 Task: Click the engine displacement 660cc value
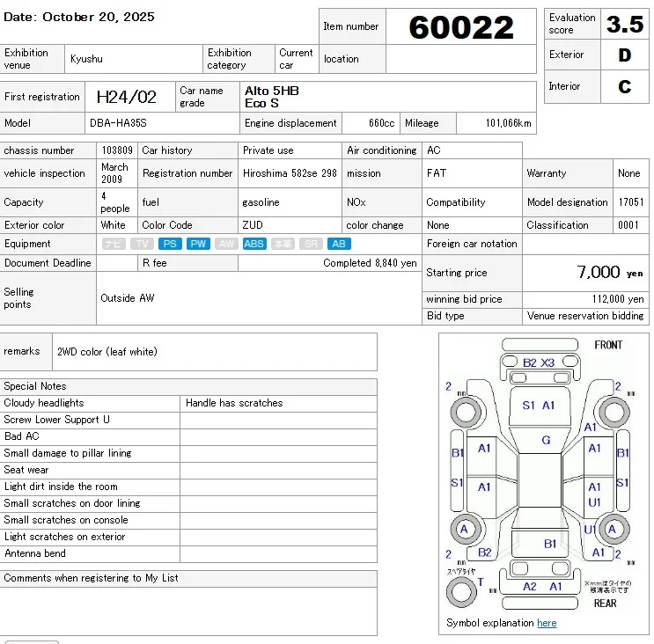click(x=381, y=123)
